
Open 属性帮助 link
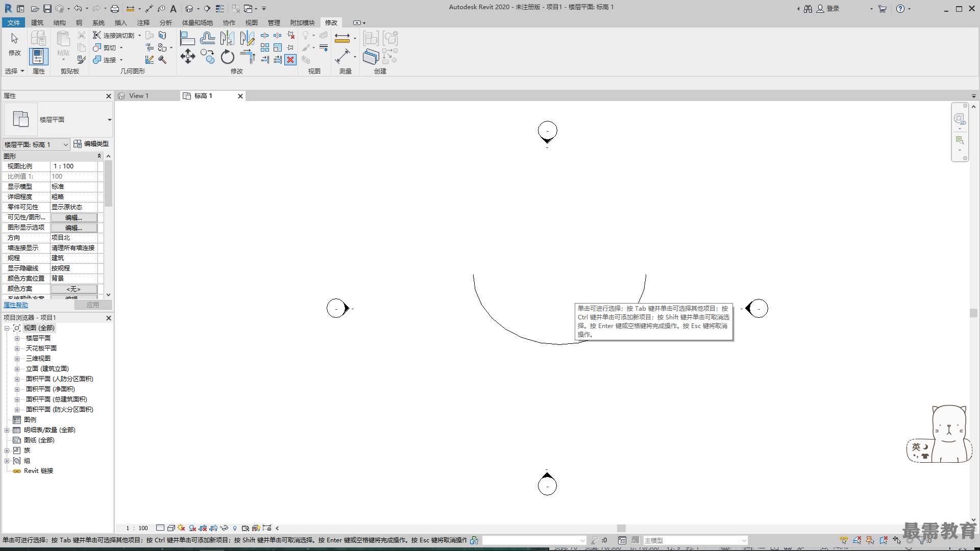click(x=16, y=305)
